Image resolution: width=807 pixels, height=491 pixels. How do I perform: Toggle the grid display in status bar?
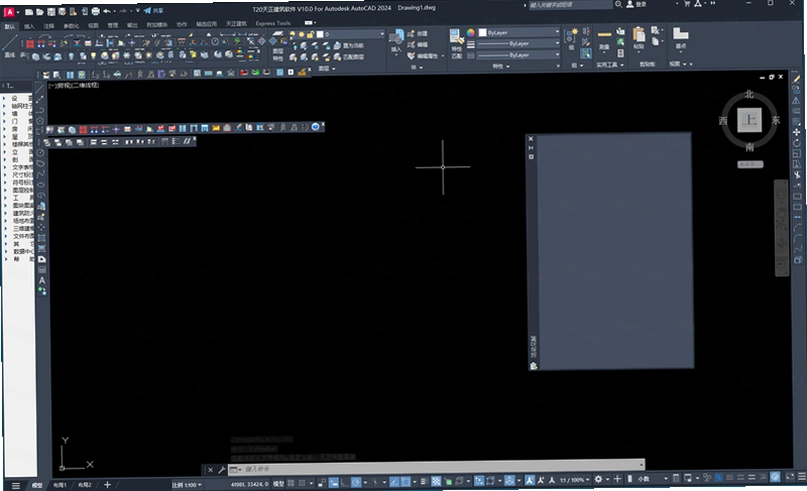click(291, 483)
